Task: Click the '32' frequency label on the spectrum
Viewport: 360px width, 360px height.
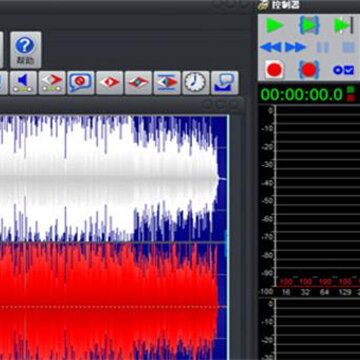Action: click(305, 292)
